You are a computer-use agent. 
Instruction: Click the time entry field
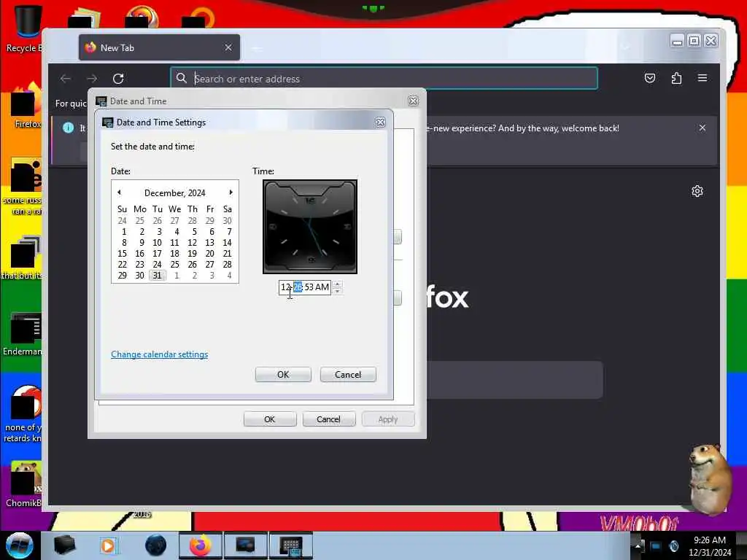(x=305, y=287)
